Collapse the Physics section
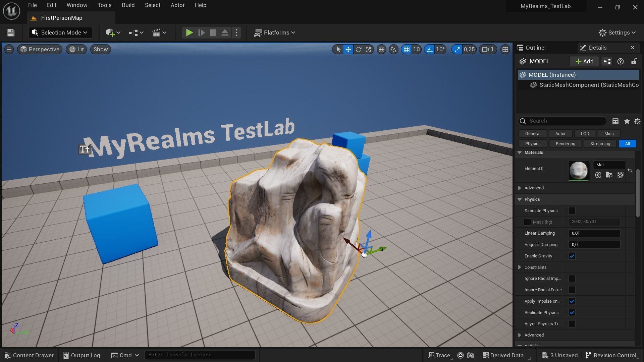The height and width of the screenshot is (362, 644). (520, 199)
